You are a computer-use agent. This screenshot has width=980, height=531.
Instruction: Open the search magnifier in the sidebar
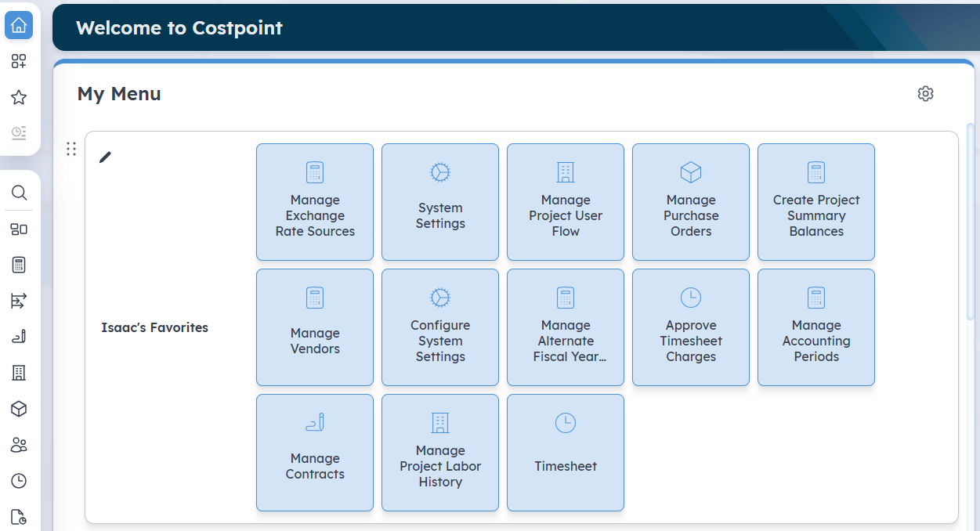[19, 193]
